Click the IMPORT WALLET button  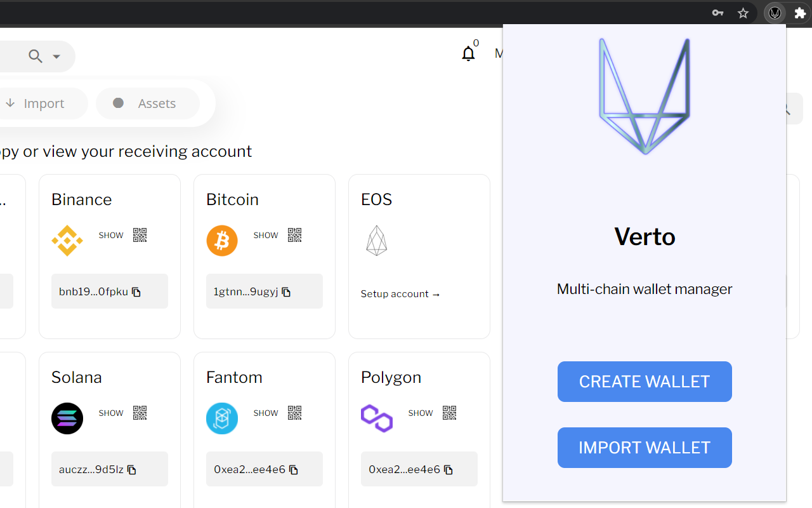point(645,448)
